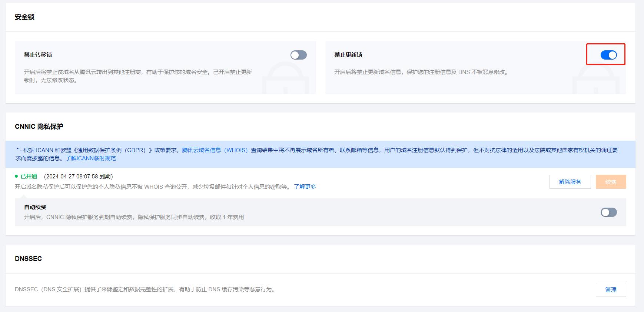
Task: Click the 禁止转移锁 description about 腾讯云转出
Action: click(x=138, y=76)
